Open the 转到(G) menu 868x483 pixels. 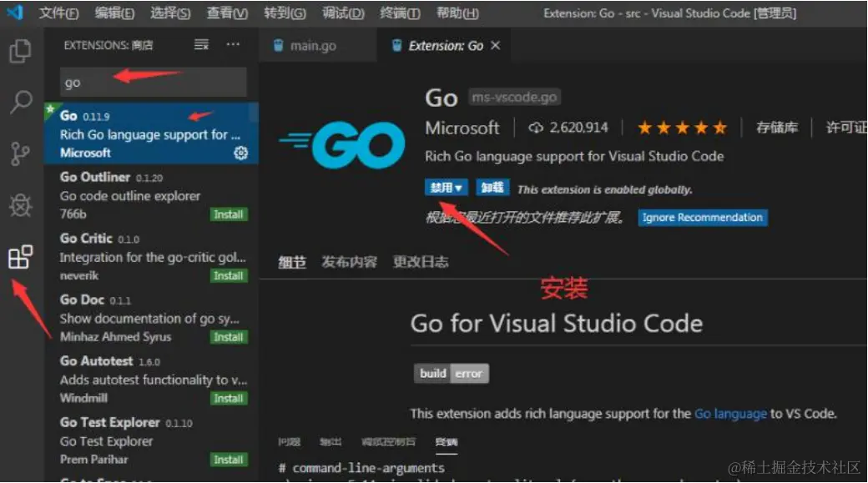[285, 13]
